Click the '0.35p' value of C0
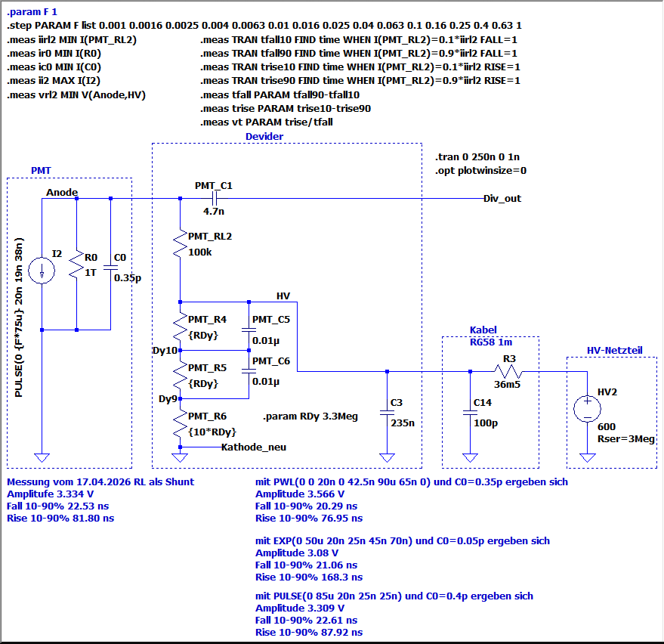664x644 pixels. click(128, 278)
